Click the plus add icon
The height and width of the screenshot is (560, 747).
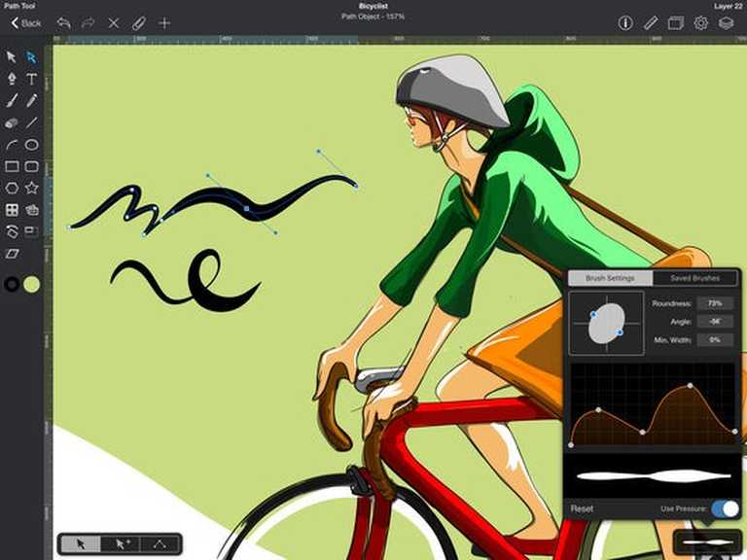(x=164, y=23)
